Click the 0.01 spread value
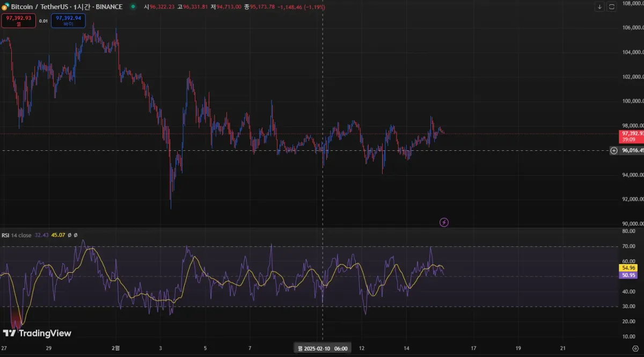This screenshot has width=644, height=357. coord(43,21)
